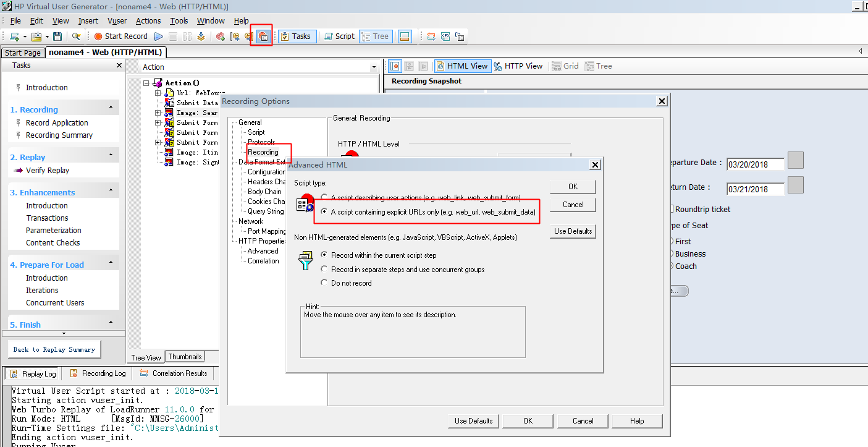The height and width of the screenshot is (447, 868).
Task: Select Correlation under HTTP Properties
Action: pos(263,261)
